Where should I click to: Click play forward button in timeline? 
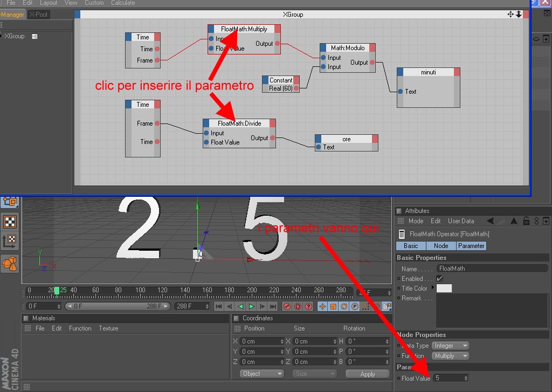click(251, 306)
